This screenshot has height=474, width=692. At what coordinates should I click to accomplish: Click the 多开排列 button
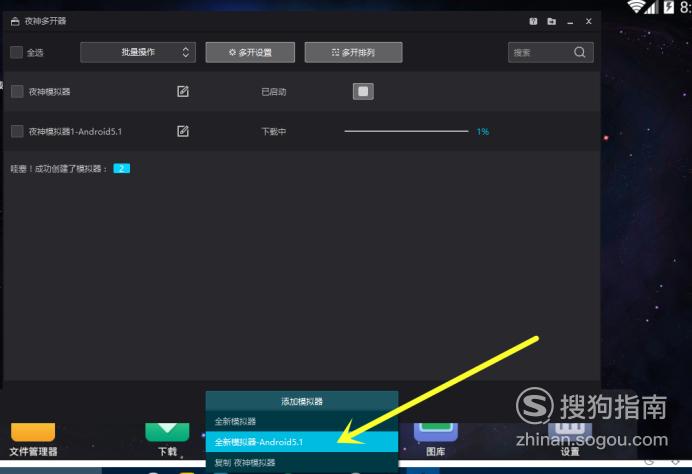pos(354,52)
